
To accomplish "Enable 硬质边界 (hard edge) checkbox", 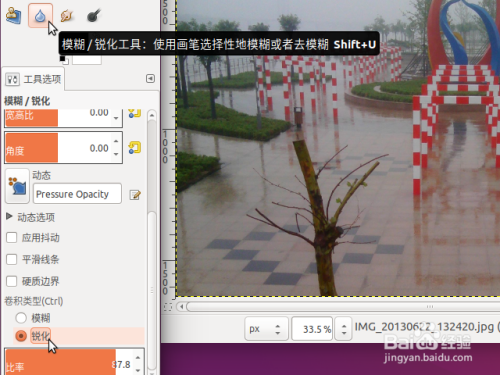I will pos(12,281).
